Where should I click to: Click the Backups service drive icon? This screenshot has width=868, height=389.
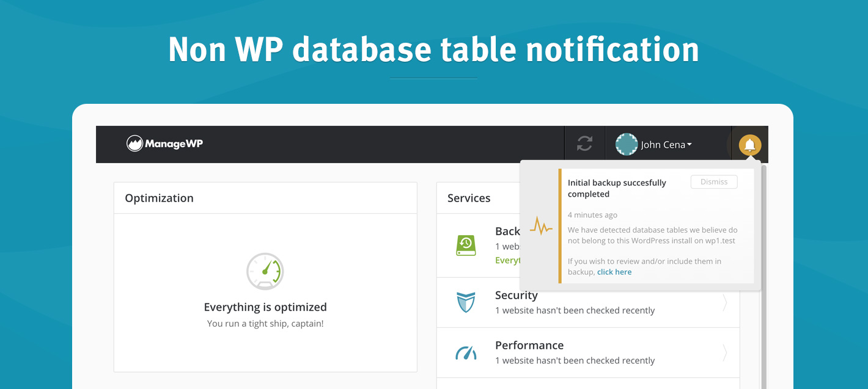pyautogui.click(x=466, y=245)
